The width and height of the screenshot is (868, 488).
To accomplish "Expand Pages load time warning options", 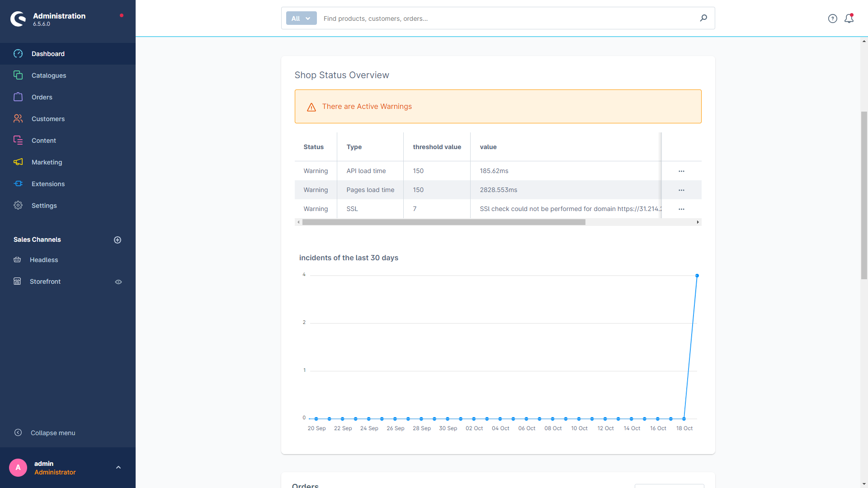I will coord(681,189).
